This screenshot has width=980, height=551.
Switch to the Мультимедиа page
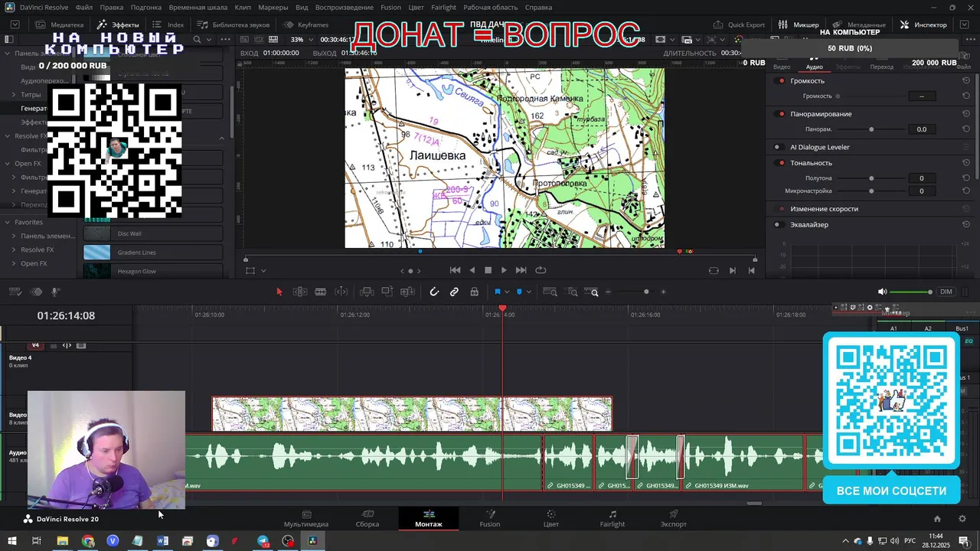306,519
